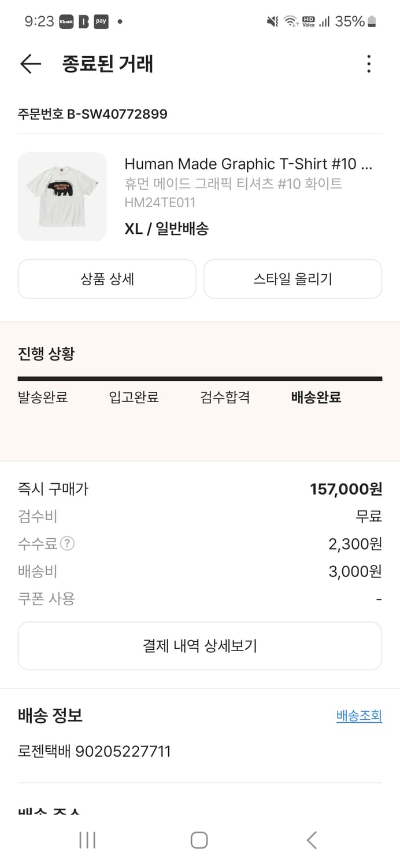The image size is (400, 868).
Task: Tap the order number B-SW40772899
Action: tap(91, 114)
